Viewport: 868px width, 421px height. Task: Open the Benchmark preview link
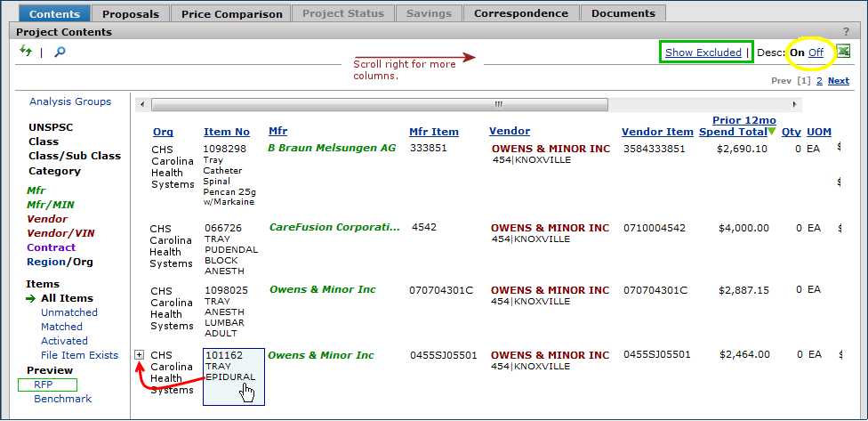click(x=62, y=399)
